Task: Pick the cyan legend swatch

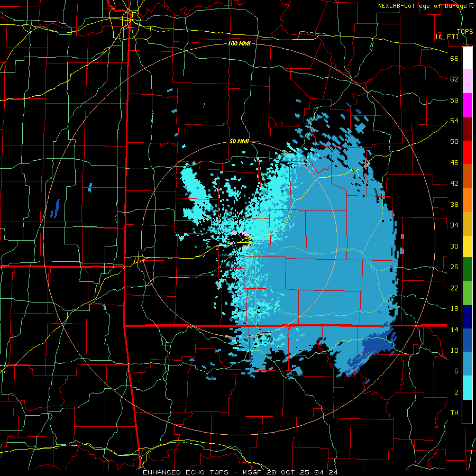Action: click(467, 388)
